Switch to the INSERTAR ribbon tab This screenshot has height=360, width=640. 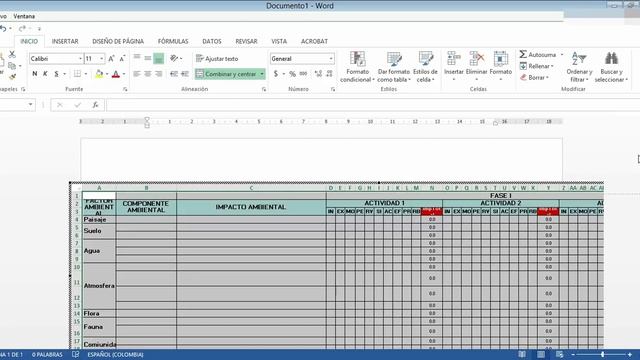65,41
